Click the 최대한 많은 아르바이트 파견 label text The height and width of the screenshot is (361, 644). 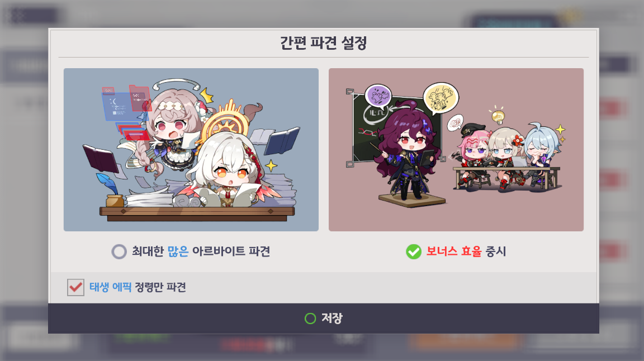(201, 251)
